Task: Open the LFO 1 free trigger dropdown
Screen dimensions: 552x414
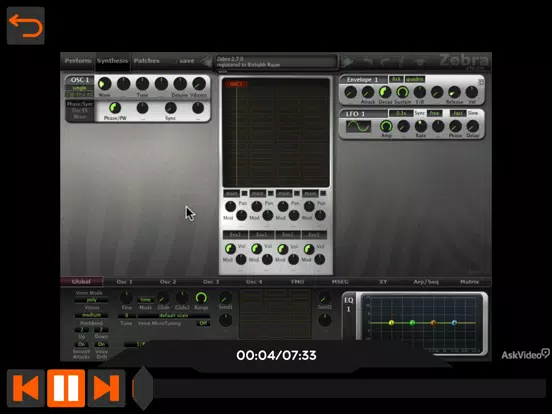Action: (434, 113)
